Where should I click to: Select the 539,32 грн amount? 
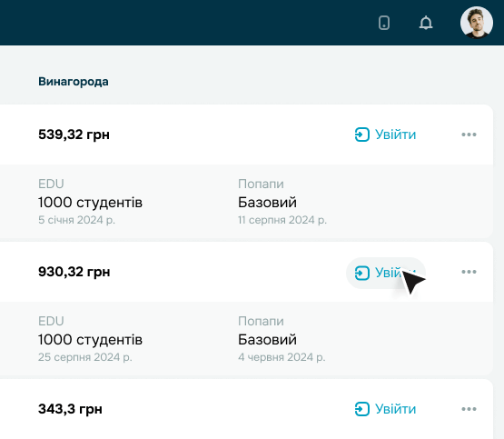[x=74, y=135]
